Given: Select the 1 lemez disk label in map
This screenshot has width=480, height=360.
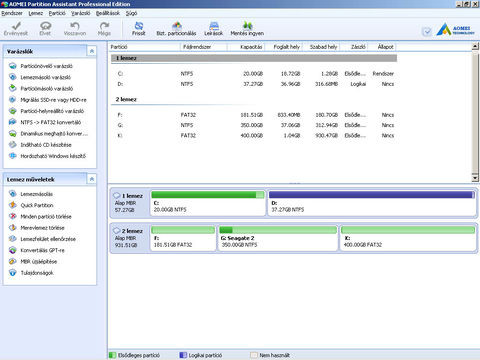Looking at the screenshot, I should [x=129, y=203].
